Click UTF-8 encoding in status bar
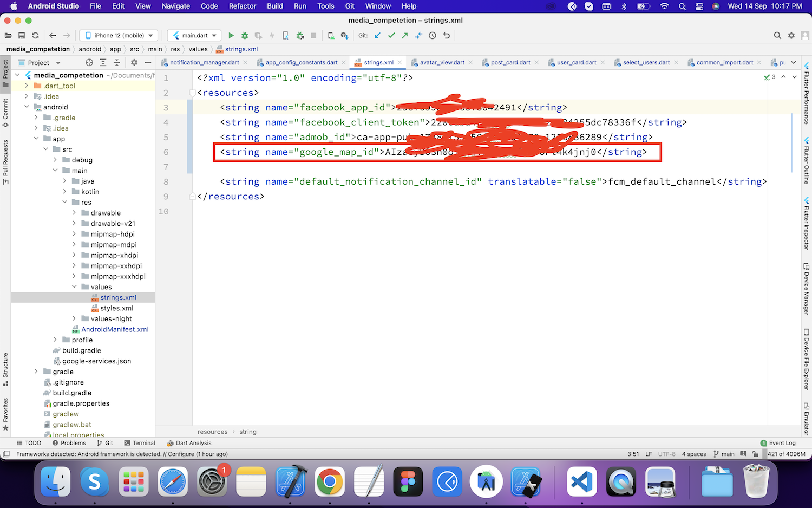 (x=667, y=454)
